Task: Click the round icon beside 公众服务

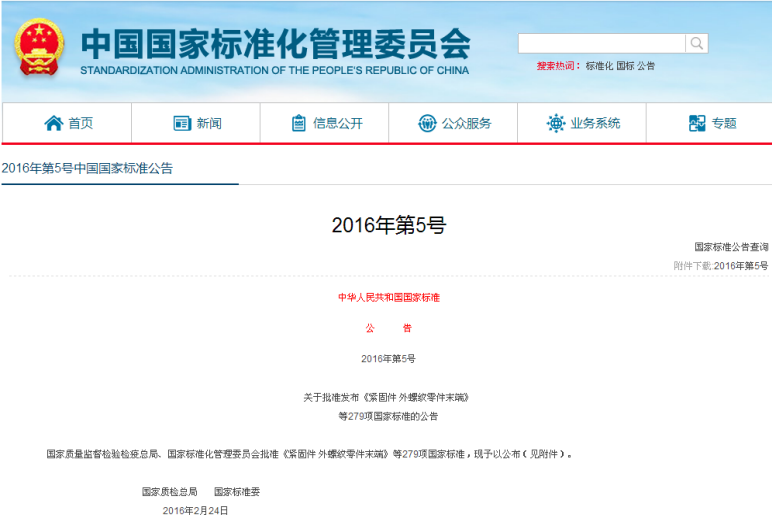Action: pyautogui.click(x=427, y=123)
